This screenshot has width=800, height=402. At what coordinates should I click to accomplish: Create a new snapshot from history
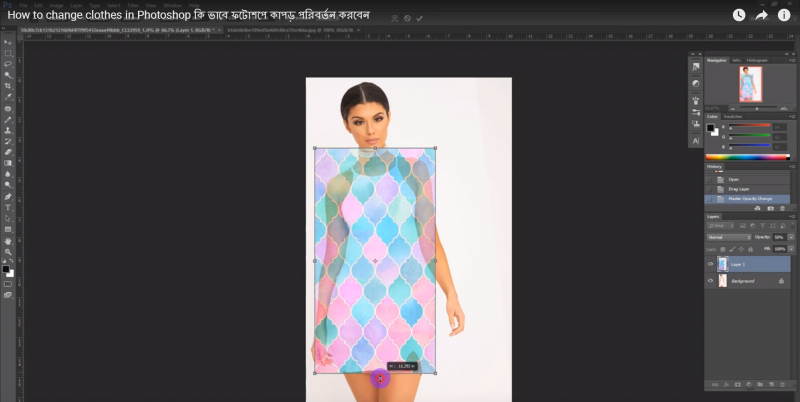point(770,208)
